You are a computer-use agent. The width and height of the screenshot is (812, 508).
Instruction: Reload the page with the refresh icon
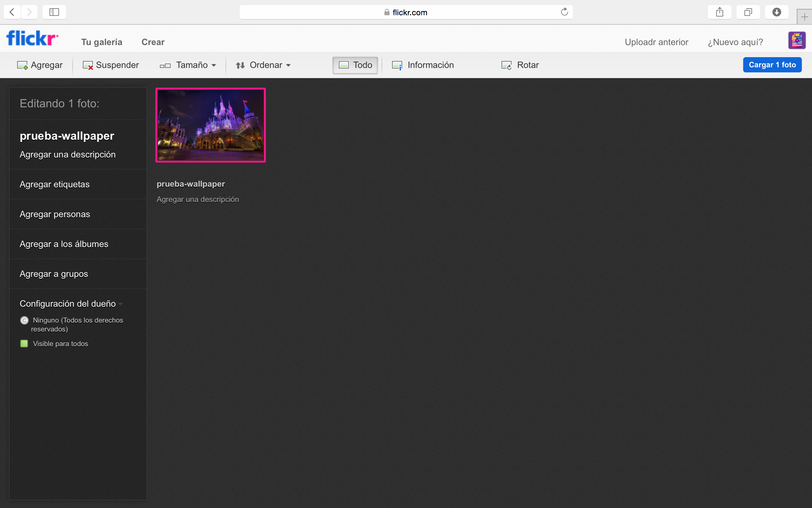(564, 12)
